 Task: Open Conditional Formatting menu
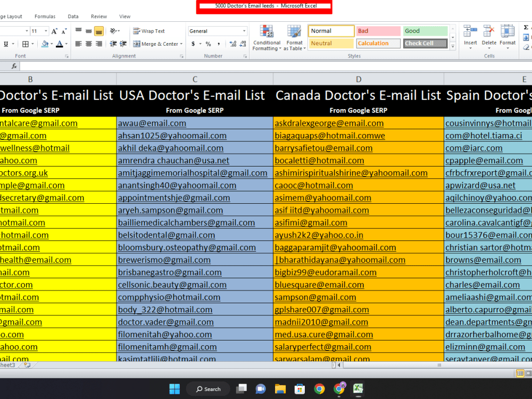point(267,38)
